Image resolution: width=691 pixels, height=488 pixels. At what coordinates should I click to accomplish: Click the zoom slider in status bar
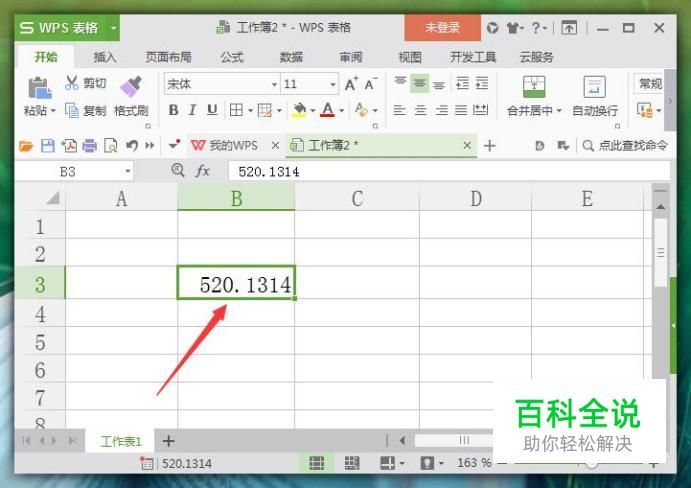pyautogui.click(x=591, y=464)
